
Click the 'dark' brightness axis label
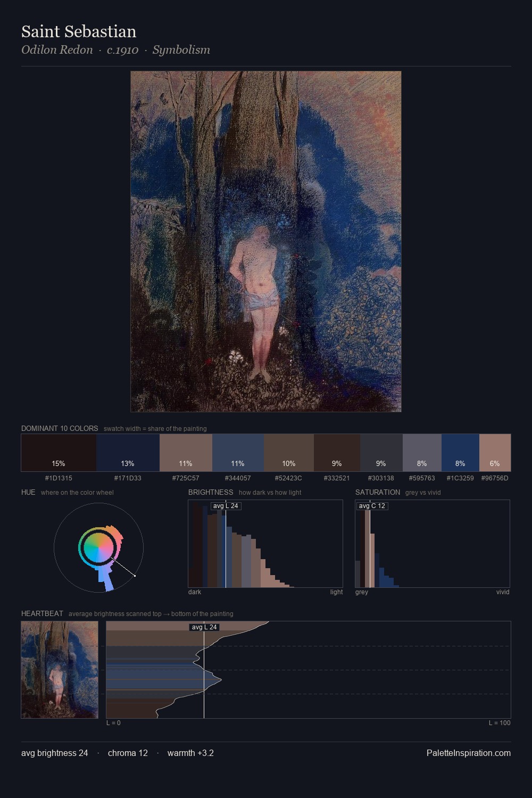click(195, 592)
